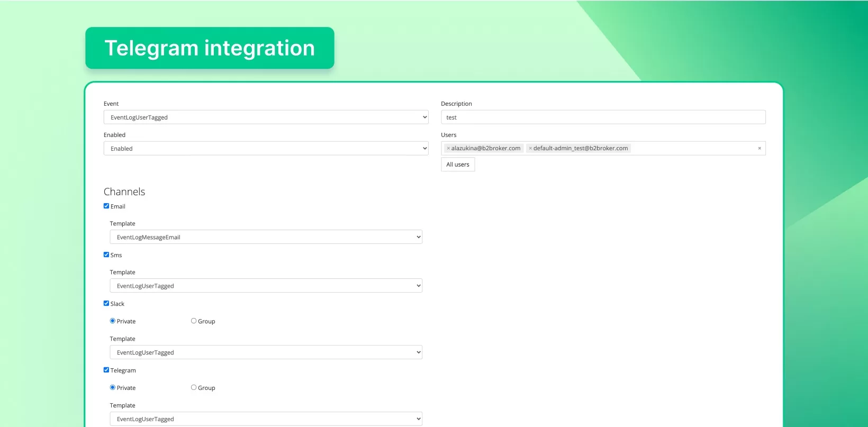The image size is (868, 427).
Task: Select Group radio under Telegram
Action: [194, 387]
